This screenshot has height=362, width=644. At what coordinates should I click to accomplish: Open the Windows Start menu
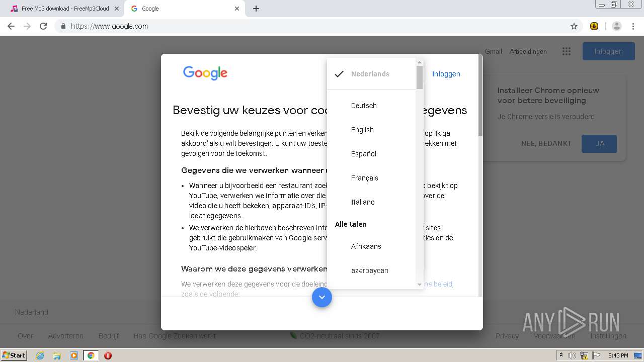14,355
